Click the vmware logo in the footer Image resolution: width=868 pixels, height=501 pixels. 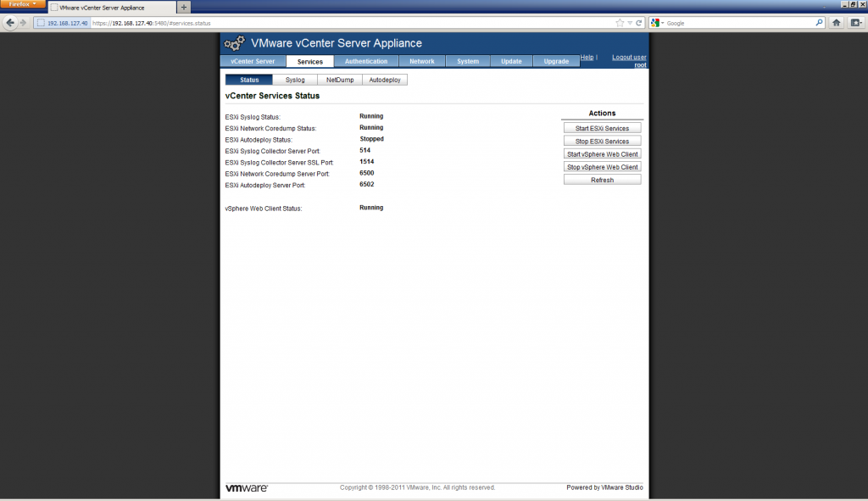tap(247, 487)
